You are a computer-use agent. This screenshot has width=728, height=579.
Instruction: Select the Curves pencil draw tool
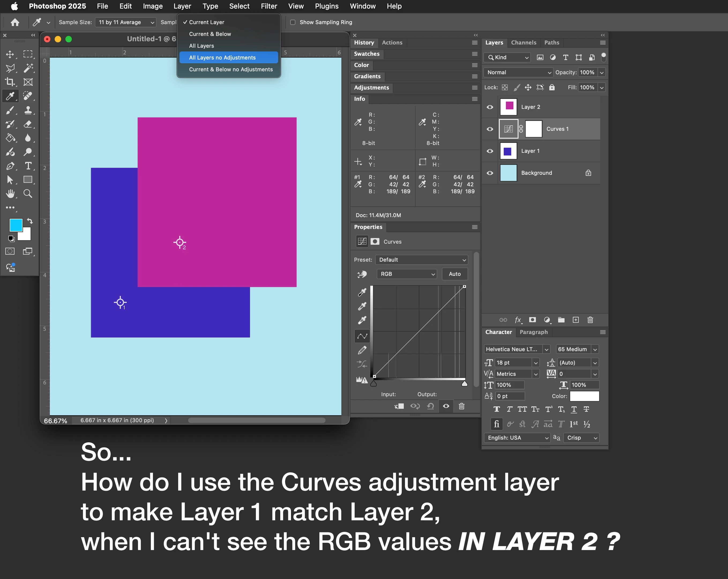362,350
